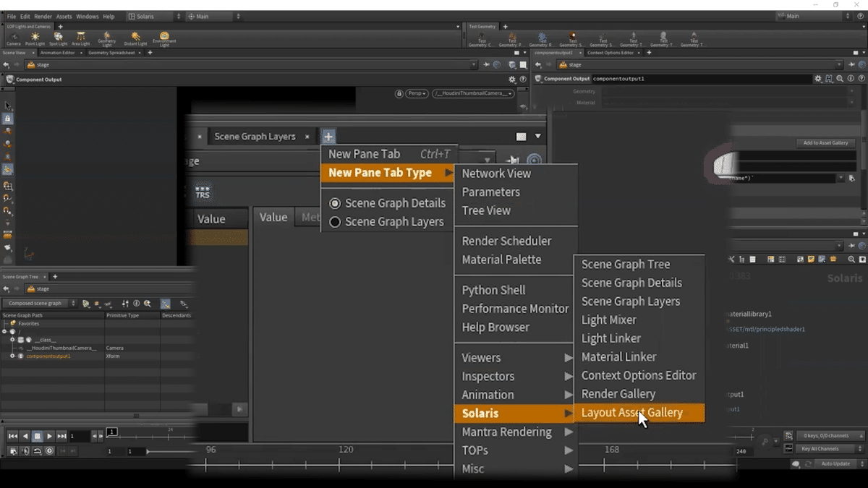Image resolution: width=868 pixels, height=488 pixels.
Task: Expand the Inspectors submenu
Action: coord(514,377)
